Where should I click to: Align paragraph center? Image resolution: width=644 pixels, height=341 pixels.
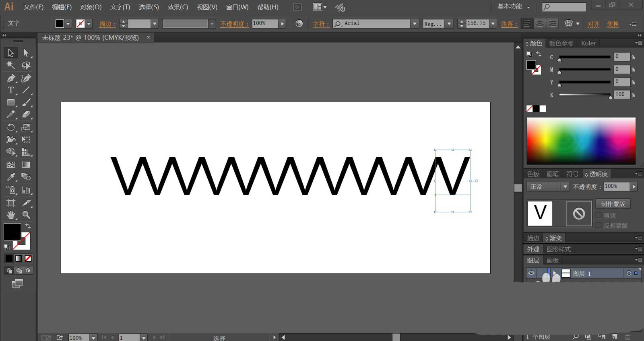tap(540, 23)
